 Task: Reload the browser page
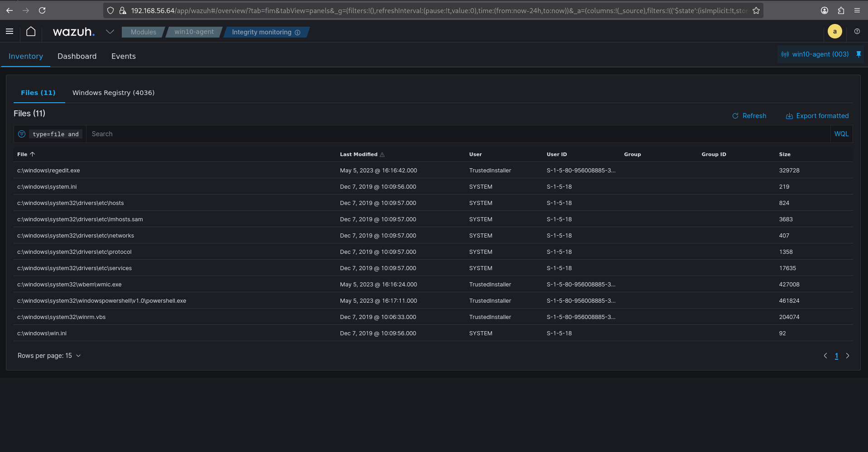(42, 10)
